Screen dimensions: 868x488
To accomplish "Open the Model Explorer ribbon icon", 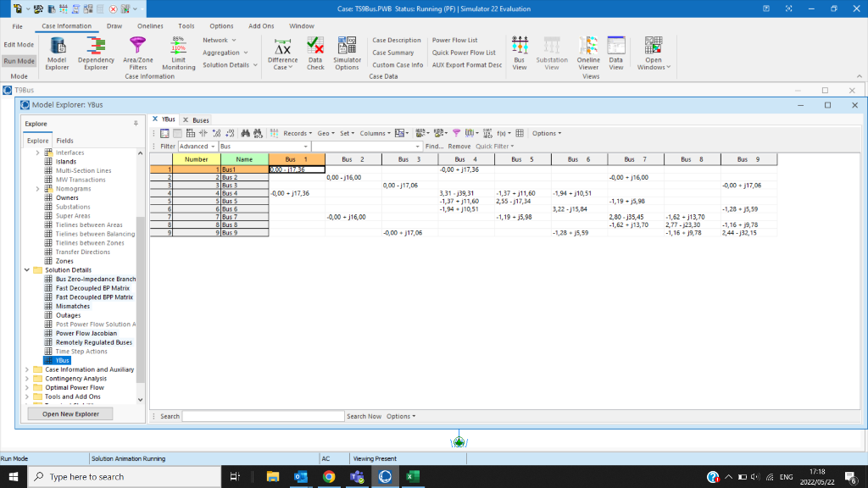I will pos(57,53).
